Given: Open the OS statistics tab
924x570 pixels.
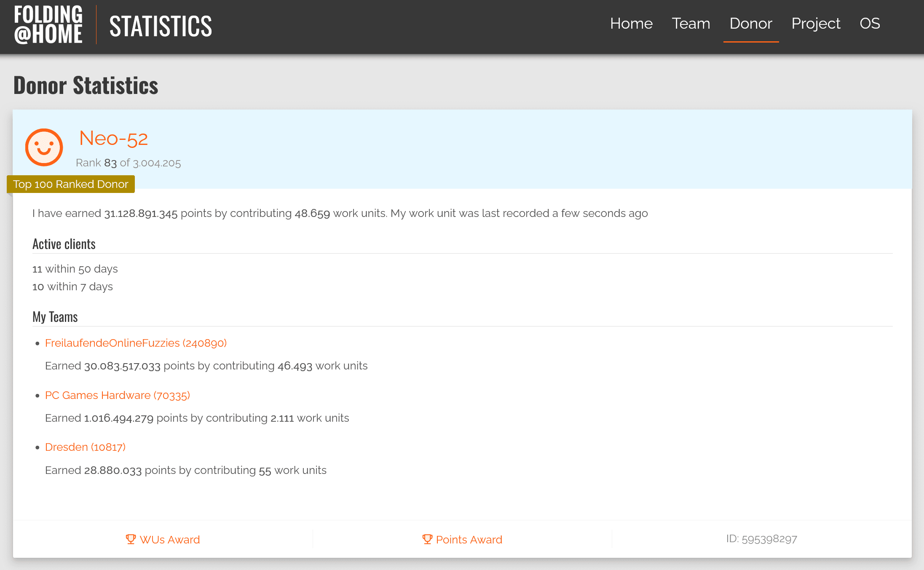Looking at the screenshot, I should 869,24.
